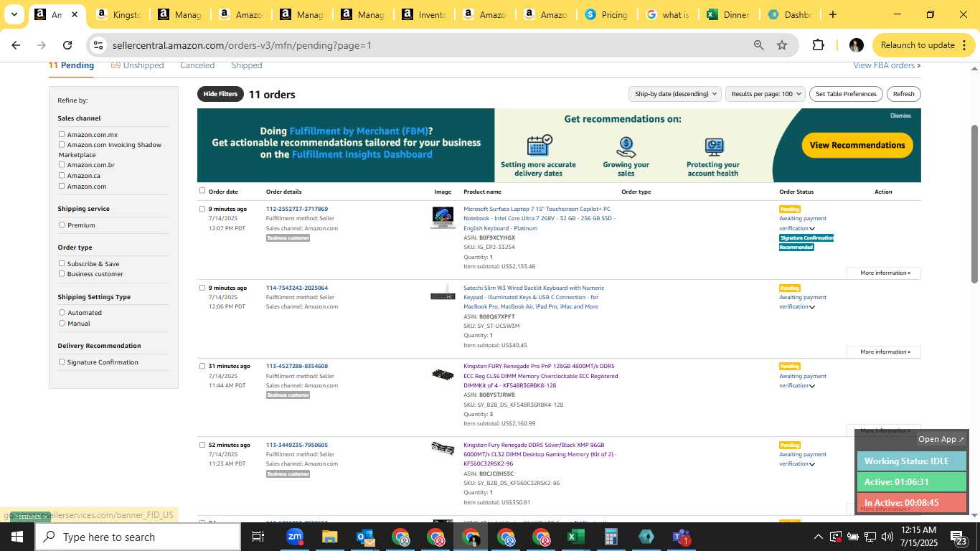The image size is (980, 551).
Task: Check the Signature Confirmation filter
Action: (x=62, y=362)
